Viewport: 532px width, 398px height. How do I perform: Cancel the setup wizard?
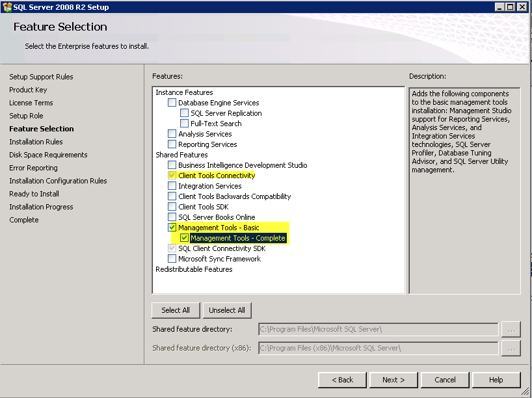445,380
